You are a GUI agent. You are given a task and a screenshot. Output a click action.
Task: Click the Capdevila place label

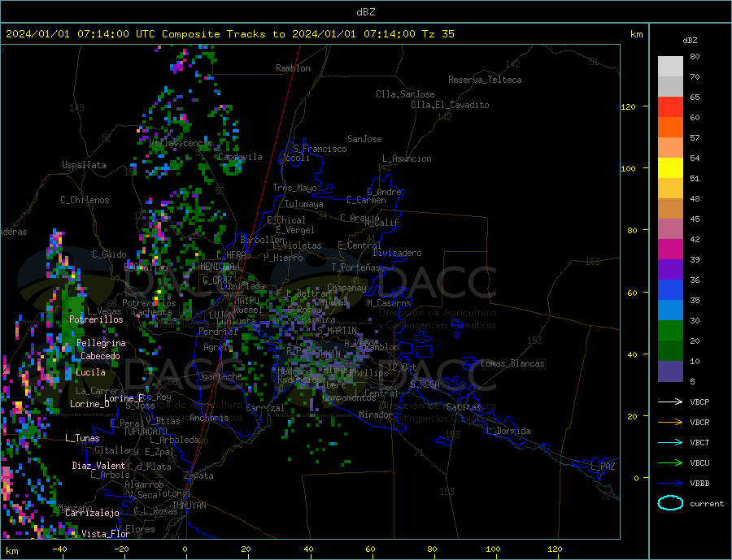pos(240,157)
